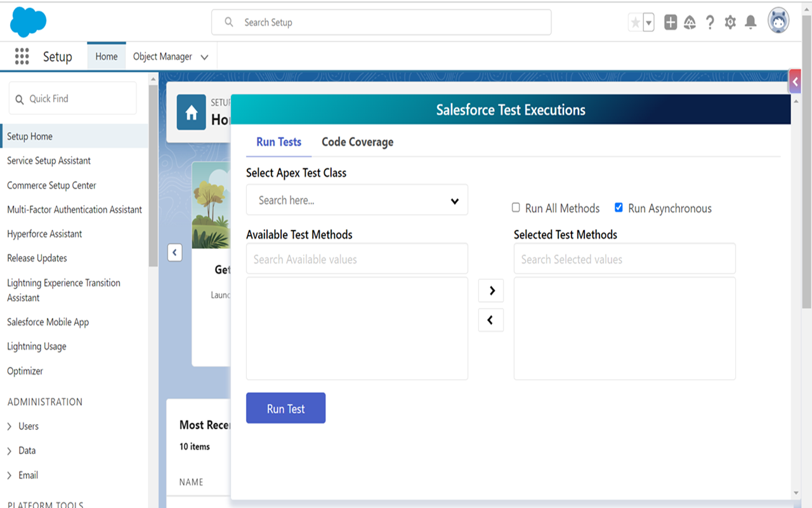Open the Object Manager tab dropdown chevron
Viewport: 812px width, 508px height.
(x=204, y=57)
